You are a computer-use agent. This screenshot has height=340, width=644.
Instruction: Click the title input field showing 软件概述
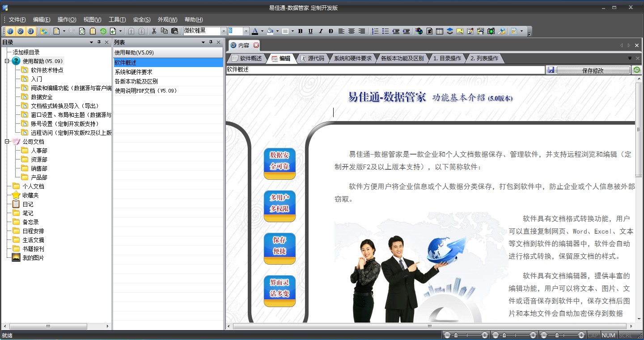pos(385,70)
